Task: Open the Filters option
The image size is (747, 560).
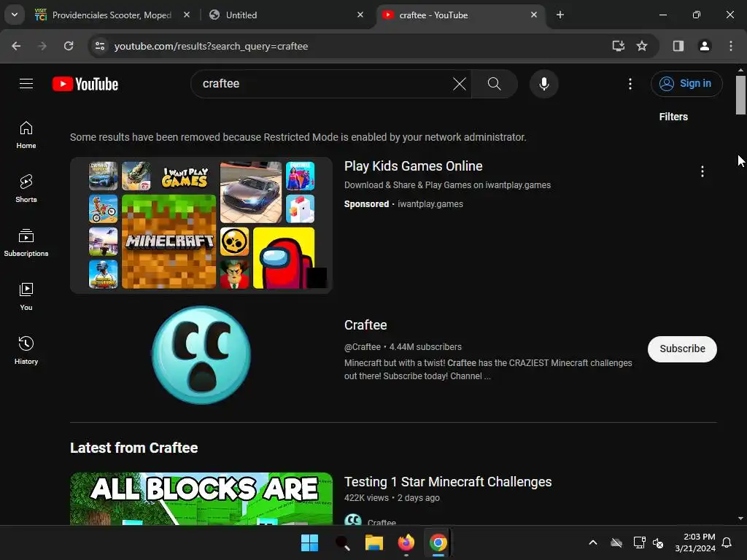Action: point(673,117)
